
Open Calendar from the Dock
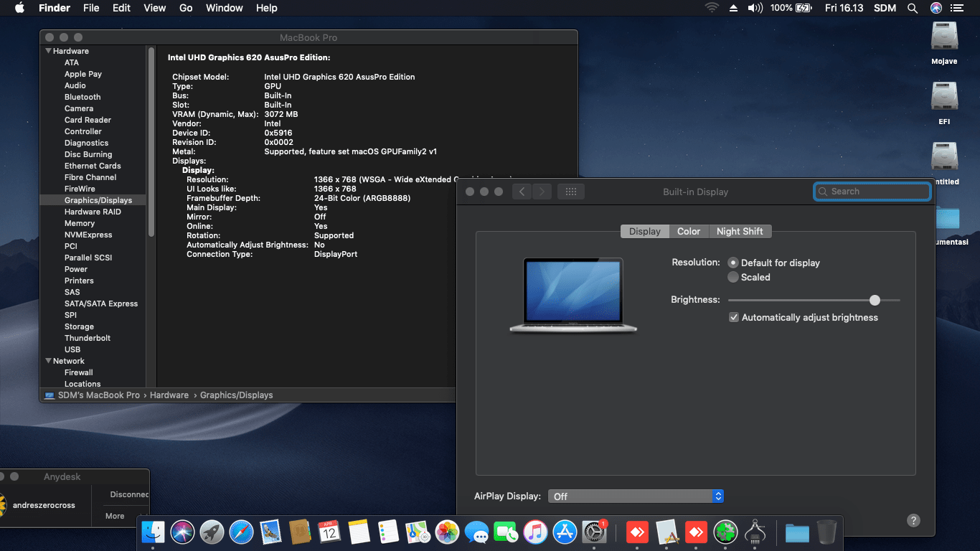(329, 532)
